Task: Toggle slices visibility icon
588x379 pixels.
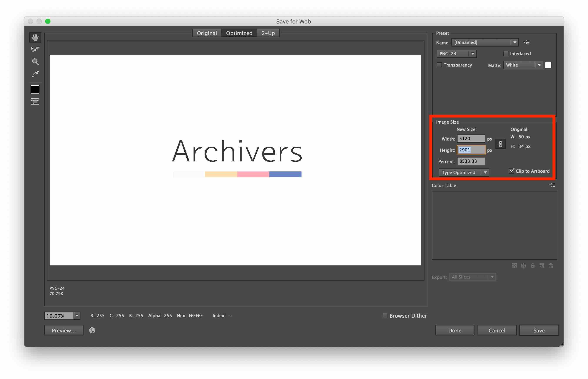Action: [35, 102]
